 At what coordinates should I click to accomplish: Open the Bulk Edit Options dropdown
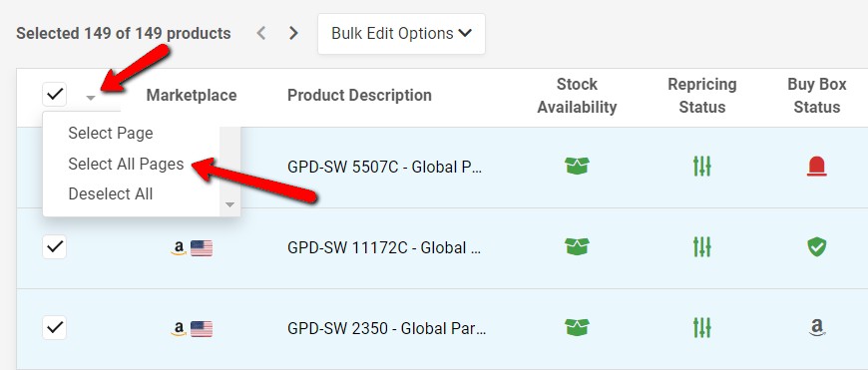click(x=401, y=34)
